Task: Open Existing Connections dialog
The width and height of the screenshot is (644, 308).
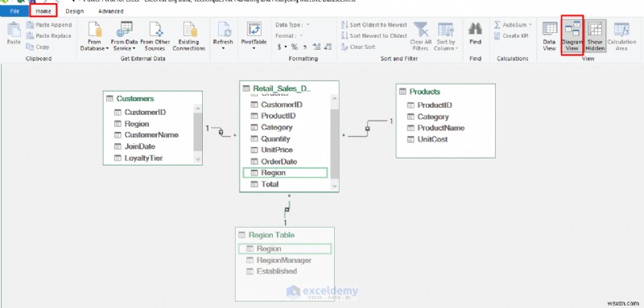Action: (x=189, y=36)
